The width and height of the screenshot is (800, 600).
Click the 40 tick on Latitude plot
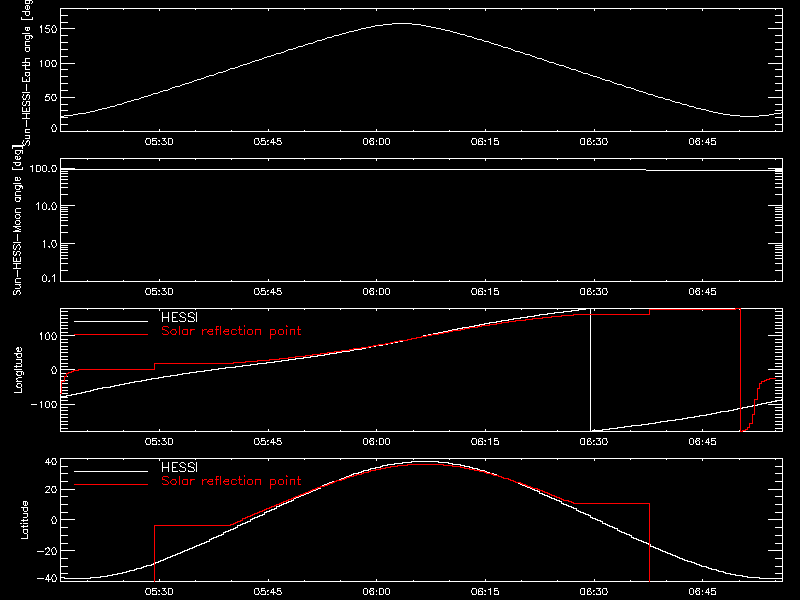pyautogui.click(x=51, y=462)
